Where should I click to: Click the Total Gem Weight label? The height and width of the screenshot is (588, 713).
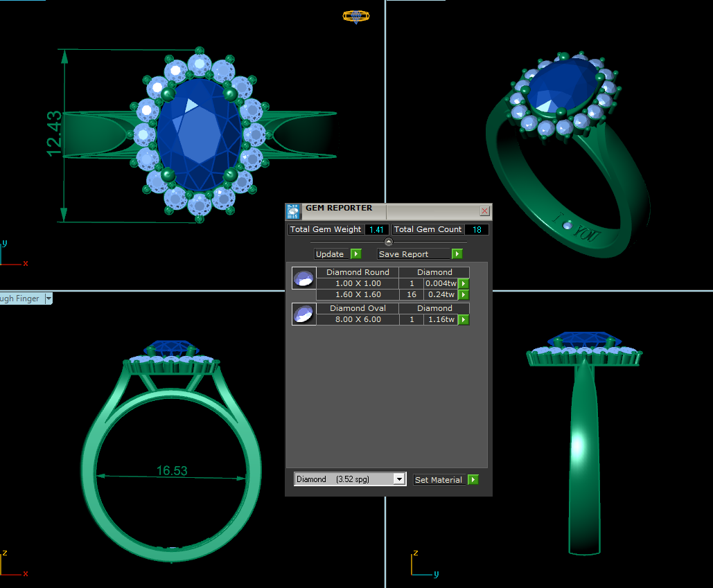(326, 229)
